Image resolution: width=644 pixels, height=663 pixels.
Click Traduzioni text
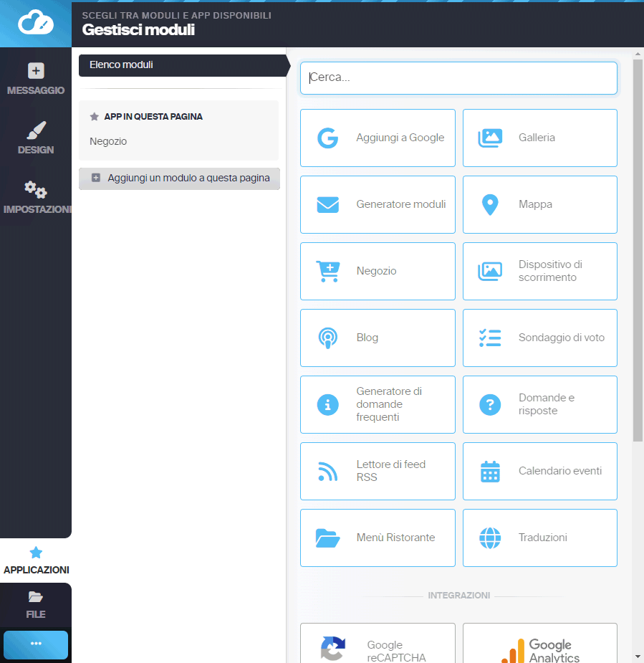click(x=543, y=538)
